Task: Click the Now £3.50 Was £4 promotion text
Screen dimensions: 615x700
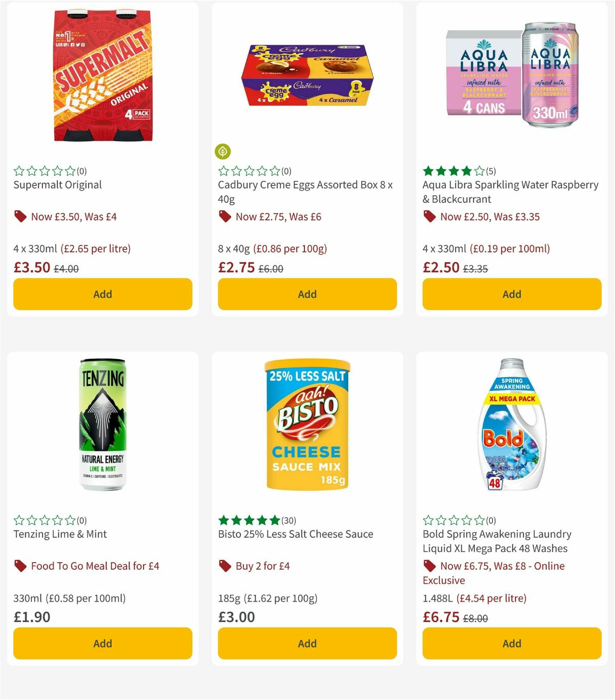Action: (73, 216)
